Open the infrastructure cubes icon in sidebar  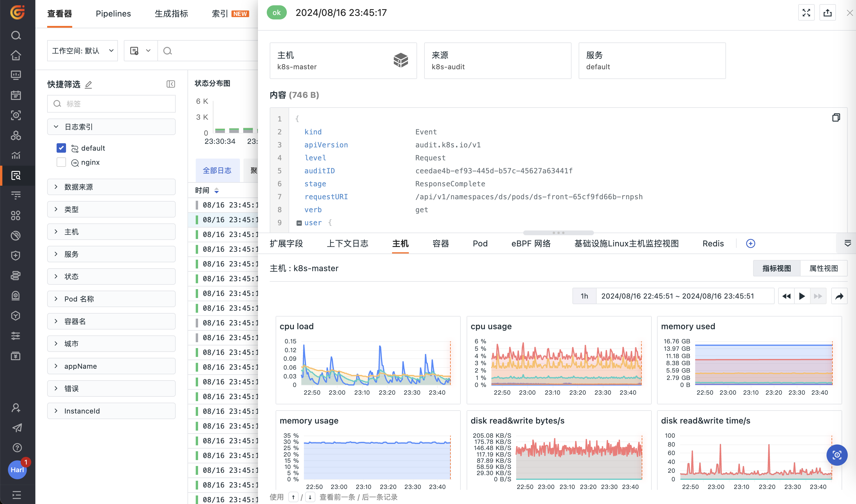point(16,135)
